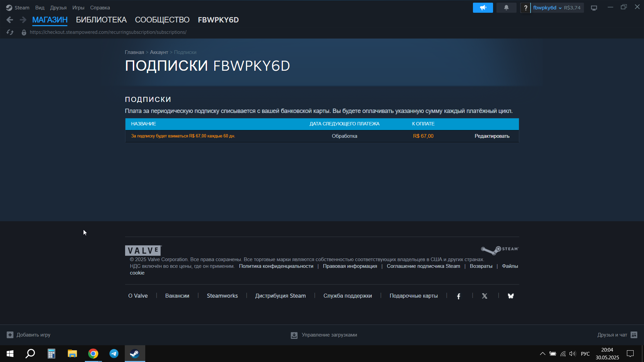The height and width of the screenshot is (362, 644).
Task: Switch to Chrome in the taskbar
Action: [93, 354]
